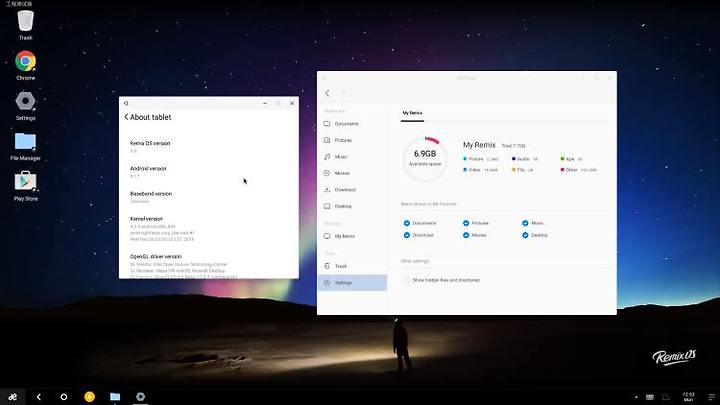
Task: Open the notification menu at taskbar end
Action: click(x=711, y=397)
